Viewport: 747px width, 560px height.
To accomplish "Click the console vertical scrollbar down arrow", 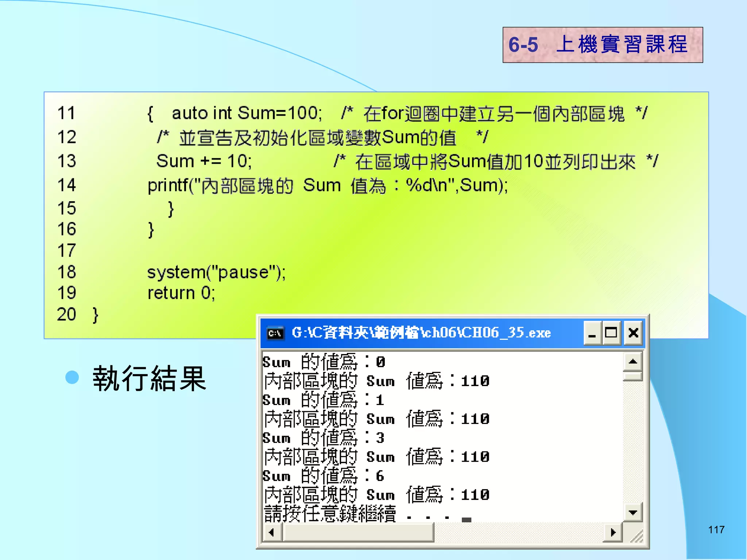I will (x=633, y=513).
